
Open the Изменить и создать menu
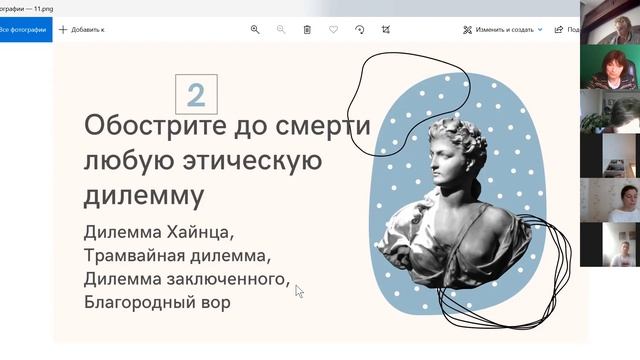point(503,29)
